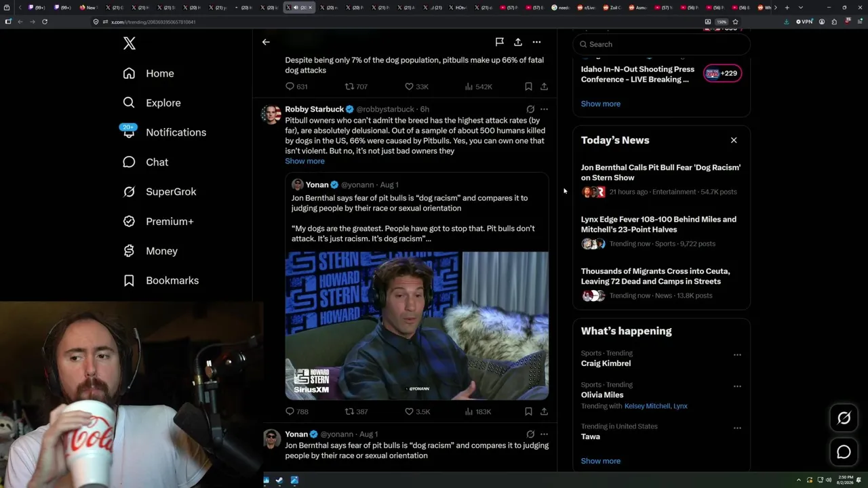Open the Explore page

pyautogui.click(x=152, y=103)
